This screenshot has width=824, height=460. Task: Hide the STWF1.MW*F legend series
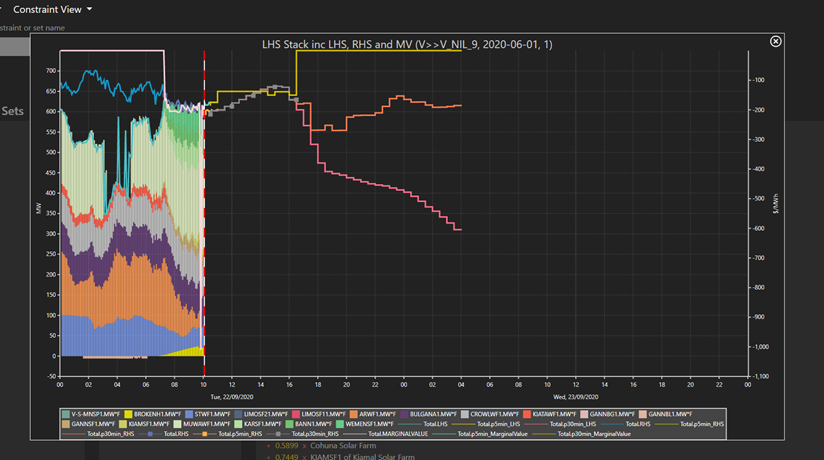pyautogui.click(x=209, y=414)
